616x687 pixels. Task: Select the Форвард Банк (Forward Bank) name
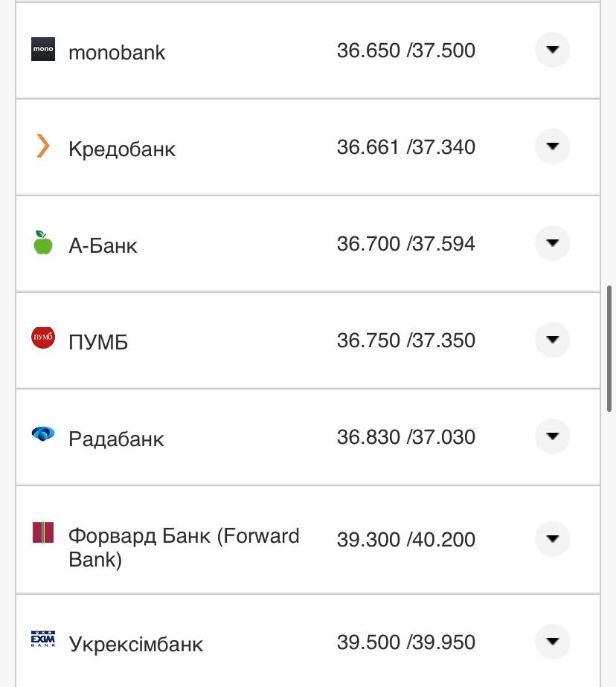[184, 547]
